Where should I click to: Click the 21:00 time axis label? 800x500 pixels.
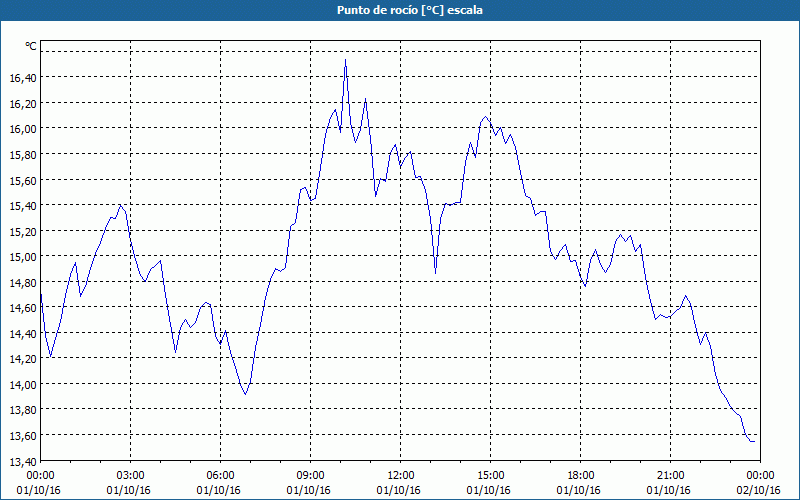click(x=670, y=476)
